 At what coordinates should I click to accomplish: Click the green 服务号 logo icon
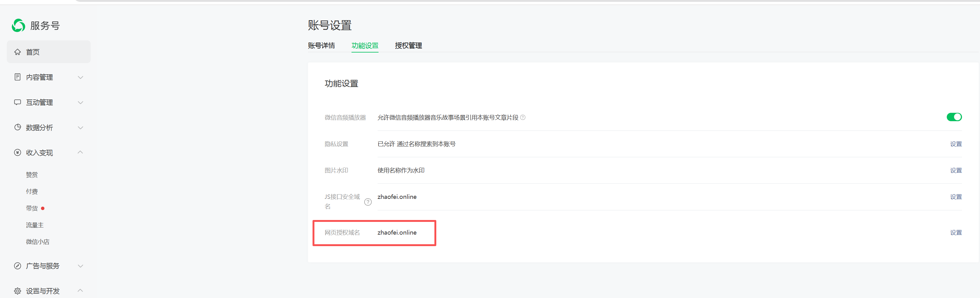coord(18,25)
